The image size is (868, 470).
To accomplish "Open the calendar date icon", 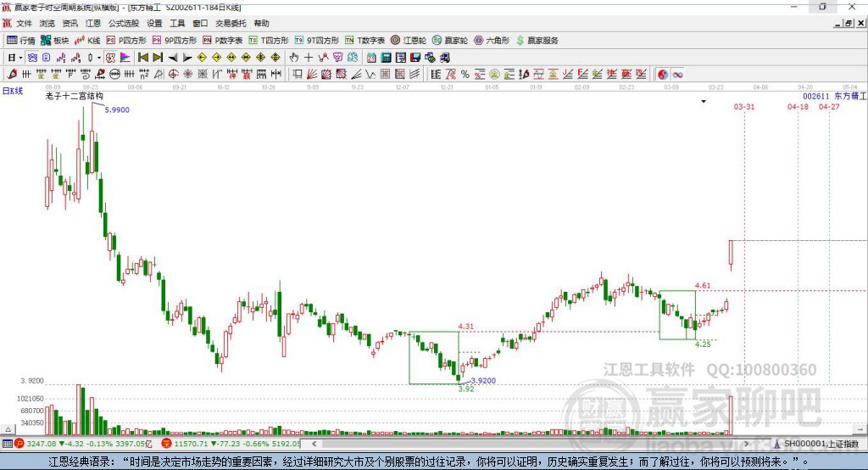I will [x=371, y=58].
